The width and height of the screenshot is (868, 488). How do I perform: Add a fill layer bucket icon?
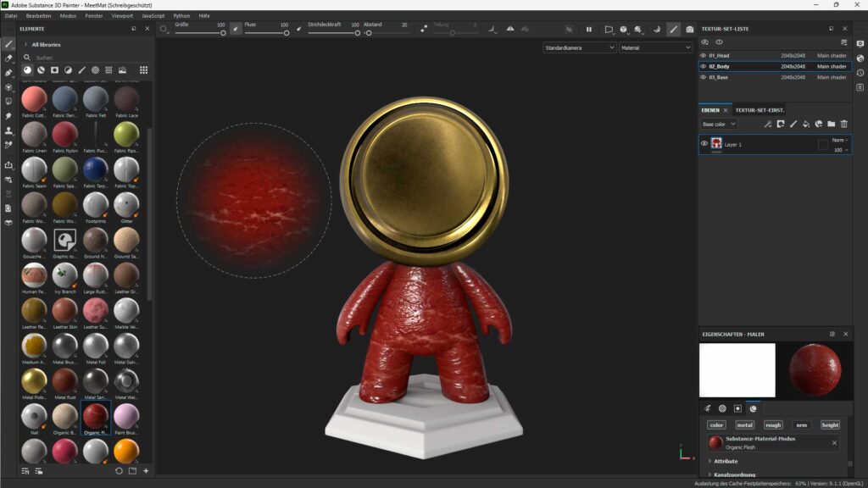[806, 124]
